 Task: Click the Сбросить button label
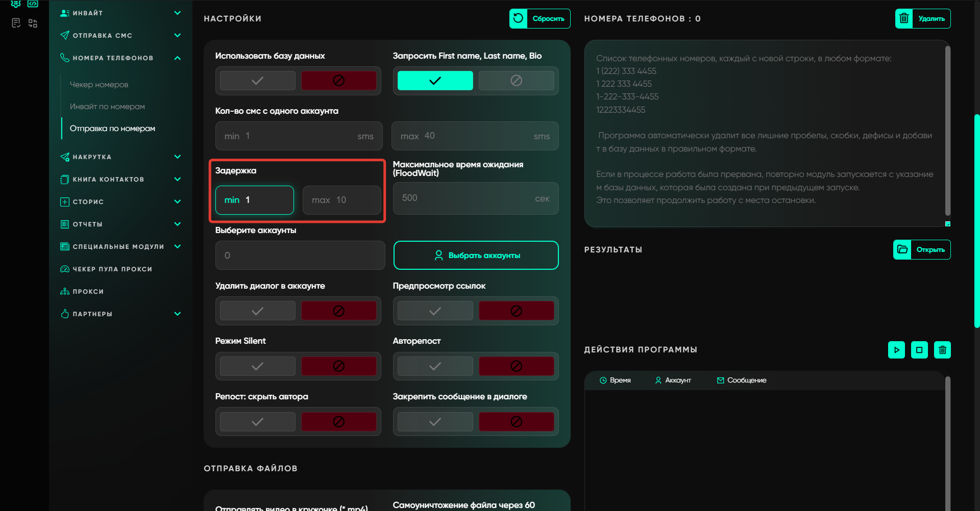tap(548, 19)
